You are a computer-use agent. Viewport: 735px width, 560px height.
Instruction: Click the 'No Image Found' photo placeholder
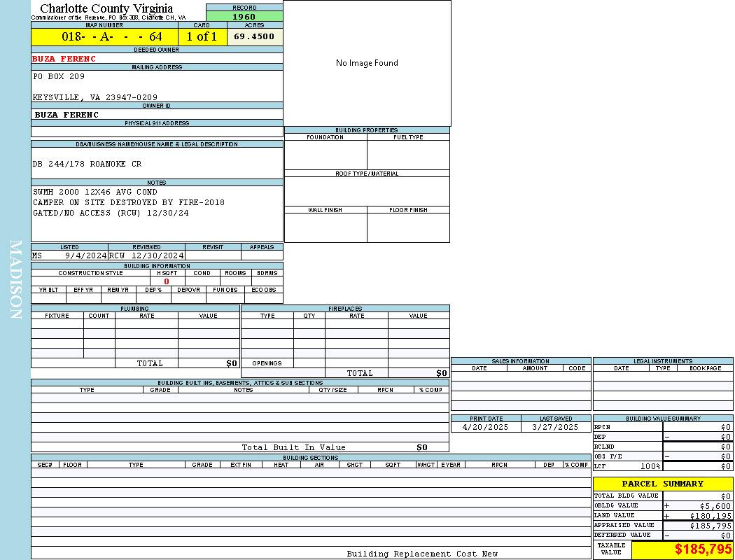(367, 63)
